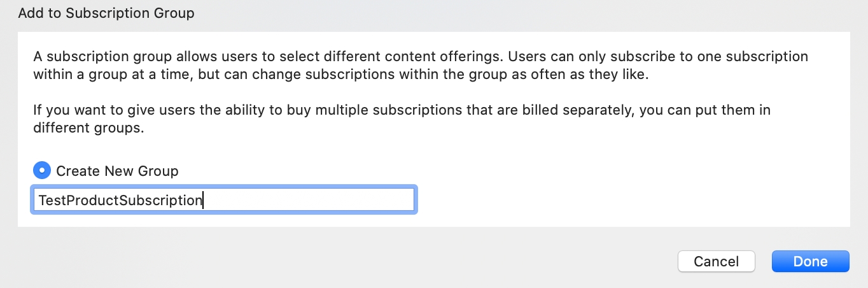Place cursor at start of "TestProductSubscription"
This screenshot has height=288, width=868.
tap(39, 201)
